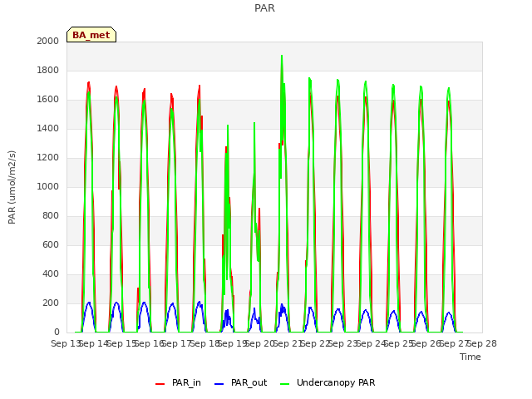Click the 1800 y-axis tick label
The image size is (532, 399).
(48, 70)
